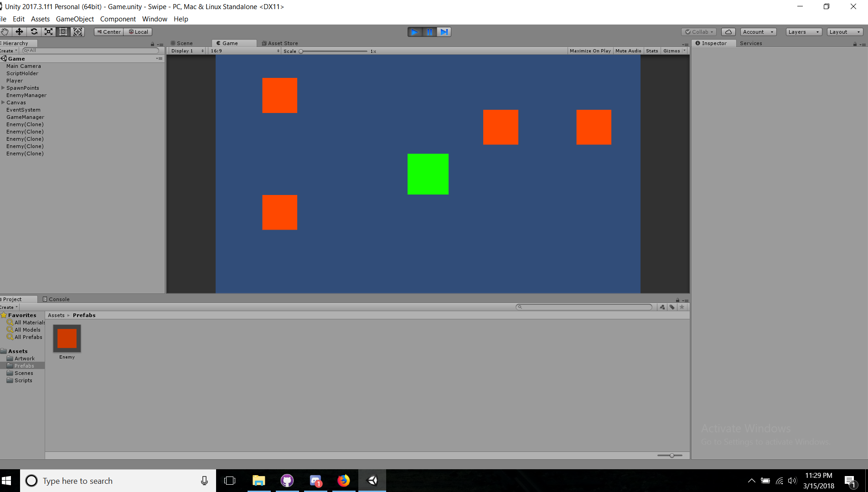Toggle Mute Audio in Game view

click(628, 51)
